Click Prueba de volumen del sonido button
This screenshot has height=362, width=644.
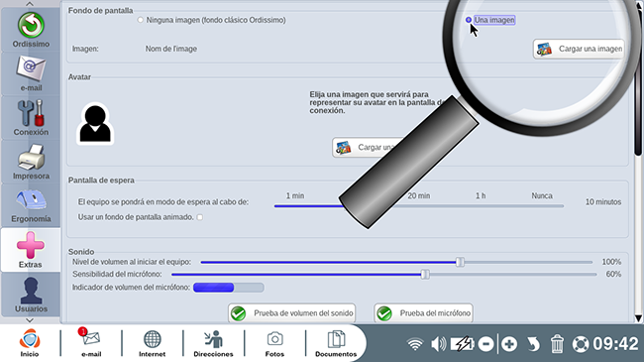291,313
